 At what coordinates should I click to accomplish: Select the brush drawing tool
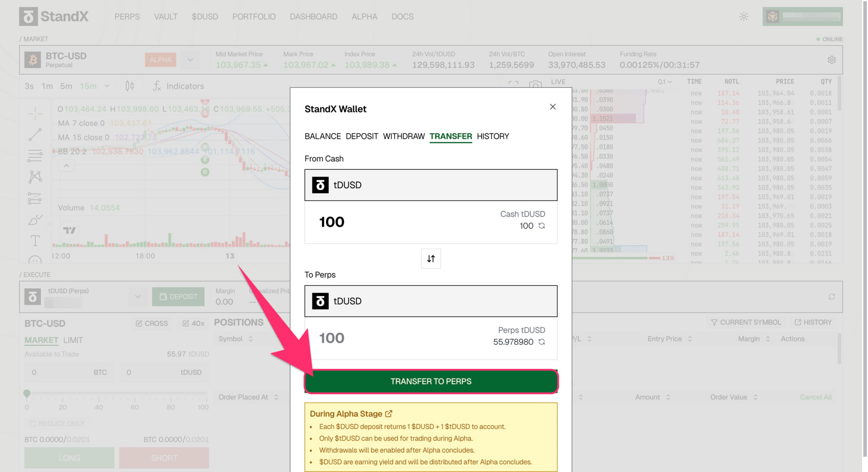pos(35,219)
